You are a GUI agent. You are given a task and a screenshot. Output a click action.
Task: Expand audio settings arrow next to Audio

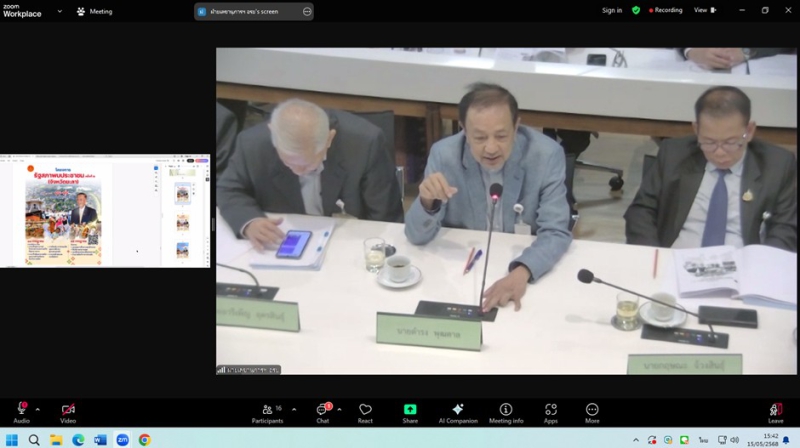tap(38, 409)
